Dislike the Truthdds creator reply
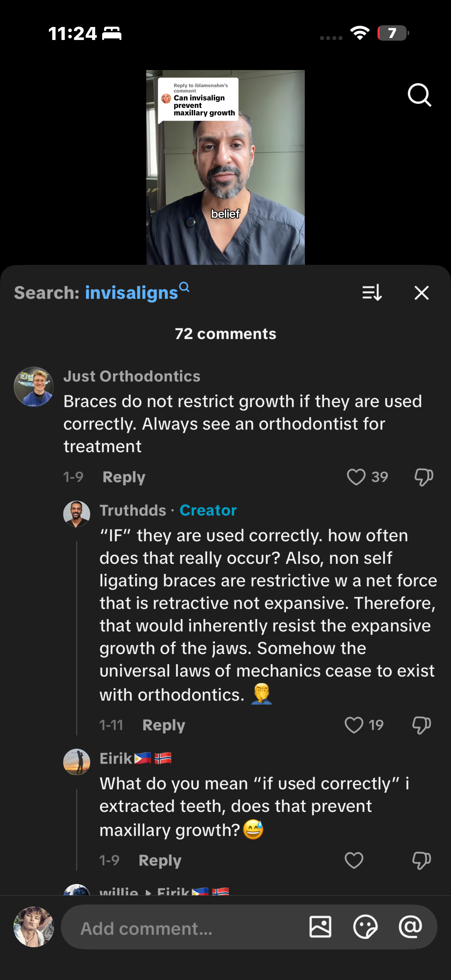The height and width of the screenshot is (980, 451). click(x=421, y=725)
